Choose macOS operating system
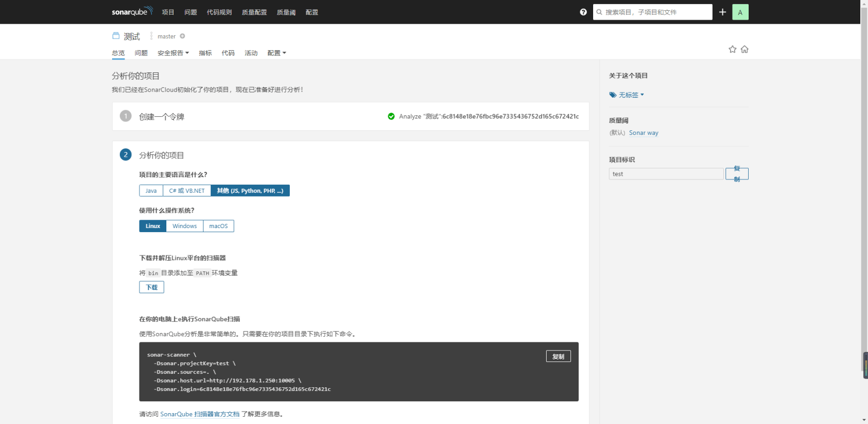Image resolution: width=868 pixels, height=424 pixels. 219,226
